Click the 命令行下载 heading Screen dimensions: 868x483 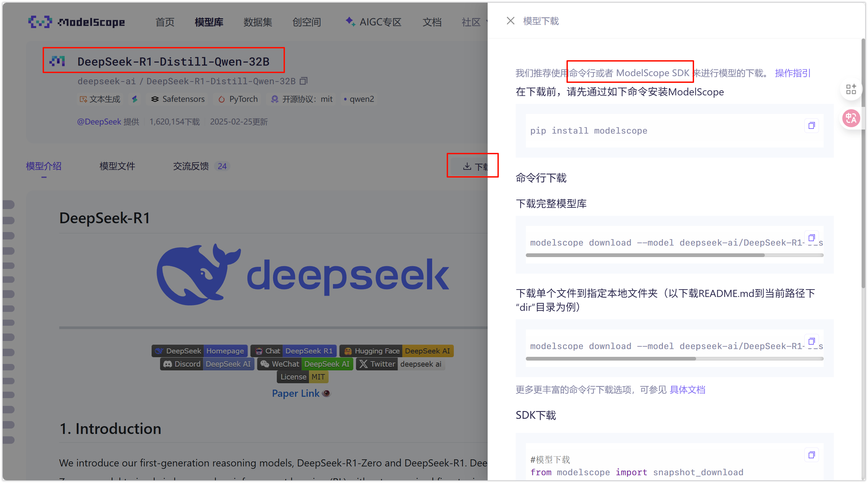coord(541,178)
